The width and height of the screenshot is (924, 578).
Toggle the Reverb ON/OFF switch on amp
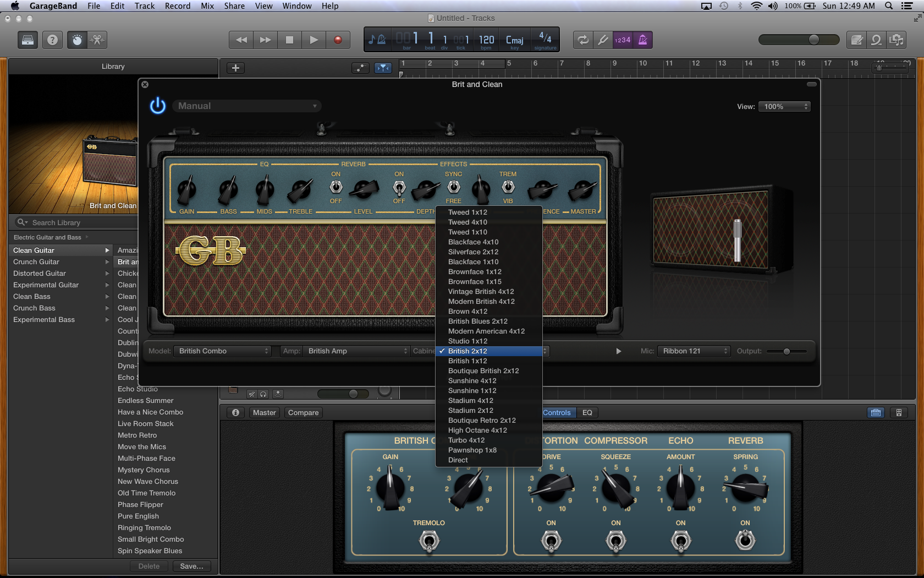click(x=335, y=187)
